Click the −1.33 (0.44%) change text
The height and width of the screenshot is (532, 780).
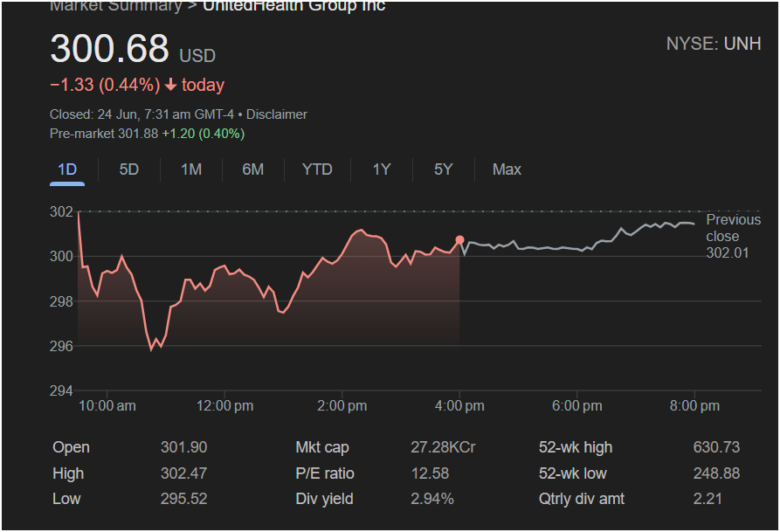point(105,85)
